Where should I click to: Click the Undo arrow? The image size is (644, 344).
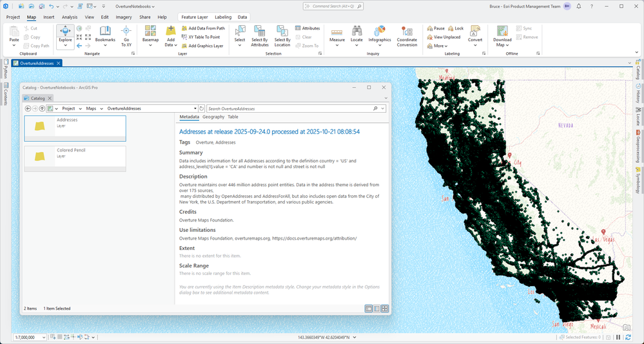tap(52, 6)
